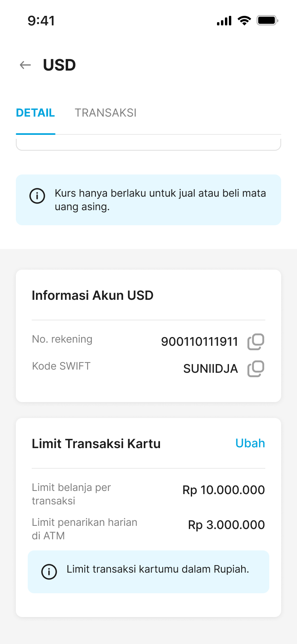Tap the Kode SWIFT label
The width and height of the screenshot is (297, 644).
pyautogui.click(x=61, y=366)
